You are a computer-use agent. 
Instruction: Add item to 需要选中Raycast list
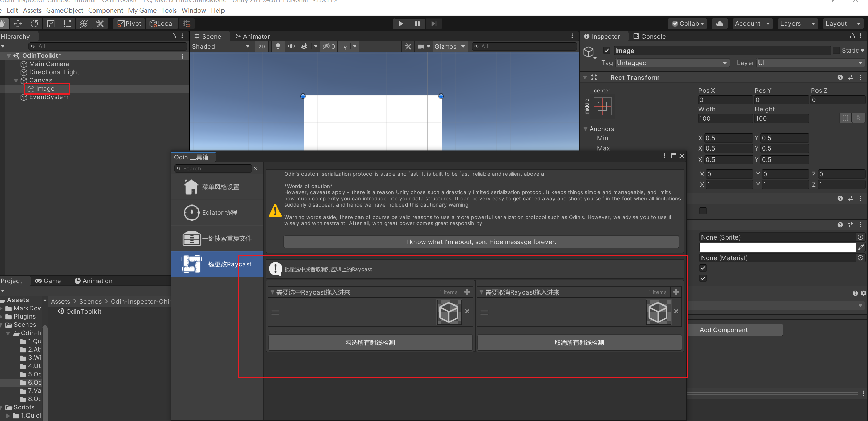click(467, 292)
